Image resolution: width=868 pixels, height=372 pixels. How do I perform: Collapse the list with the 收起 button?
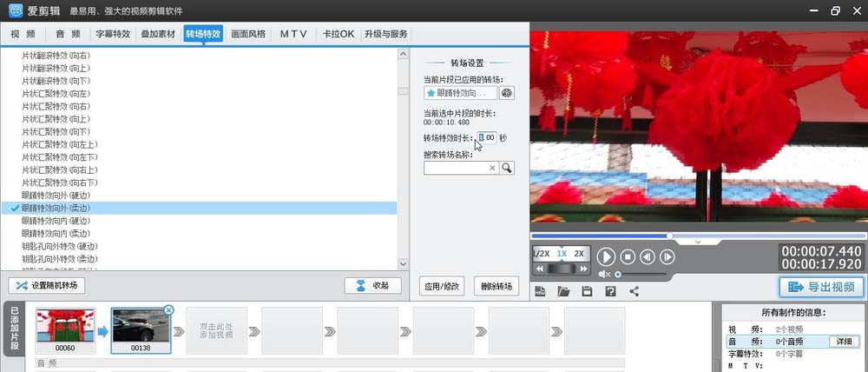(372, 285)
